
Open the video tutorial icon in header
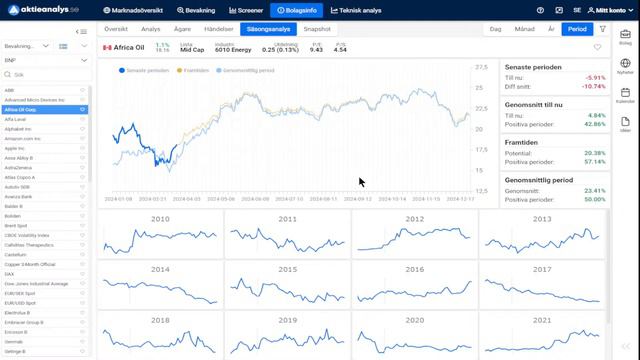[x=559, y=10]
